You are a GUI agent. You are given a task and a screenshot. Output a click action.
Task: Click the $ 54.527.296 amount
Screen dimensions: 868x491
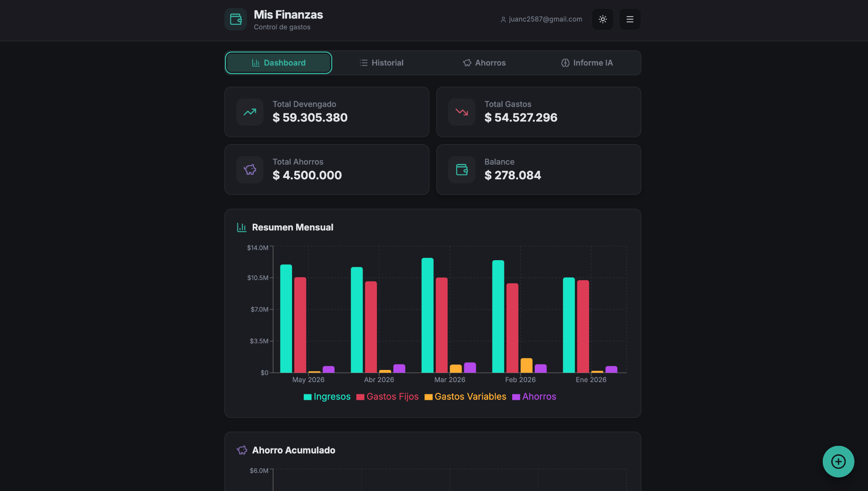pyautogui.click(x=521, y=118)
